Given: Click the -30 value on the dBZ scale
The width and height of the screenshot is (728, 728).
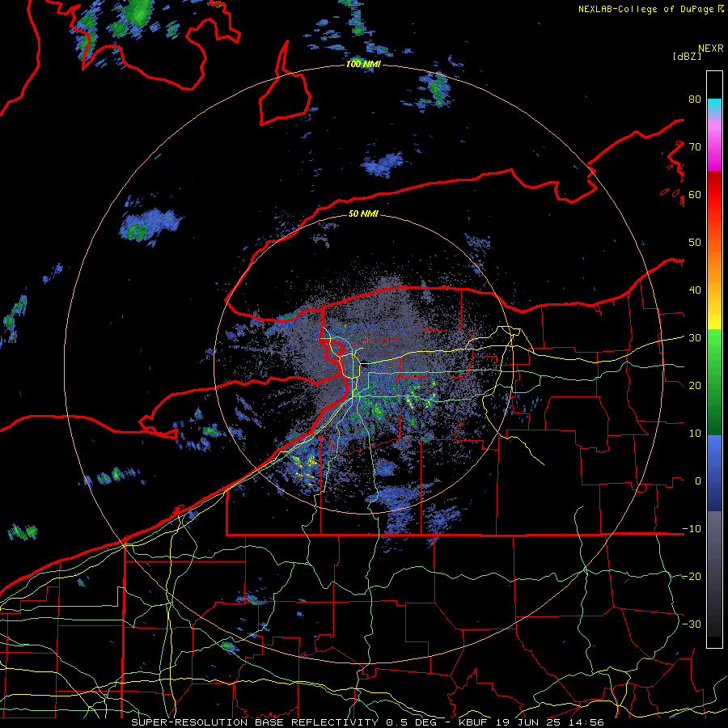Looking at the screenshot, I should 692,624.
